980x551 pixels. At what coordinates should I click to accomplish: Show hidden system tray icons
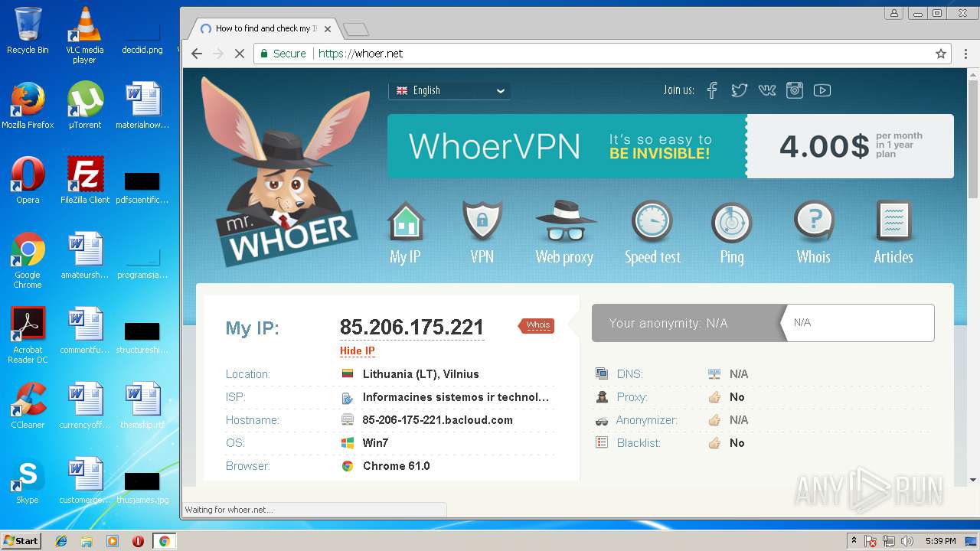coord(854,541)
